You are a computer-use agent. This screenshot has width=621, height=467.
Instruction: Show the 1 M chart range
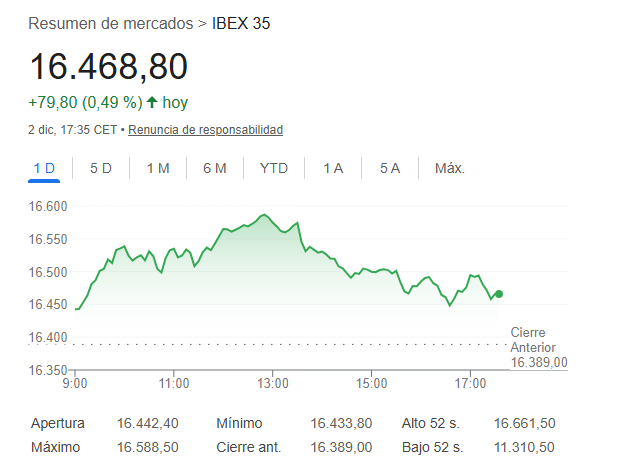[x=158, y=168]
